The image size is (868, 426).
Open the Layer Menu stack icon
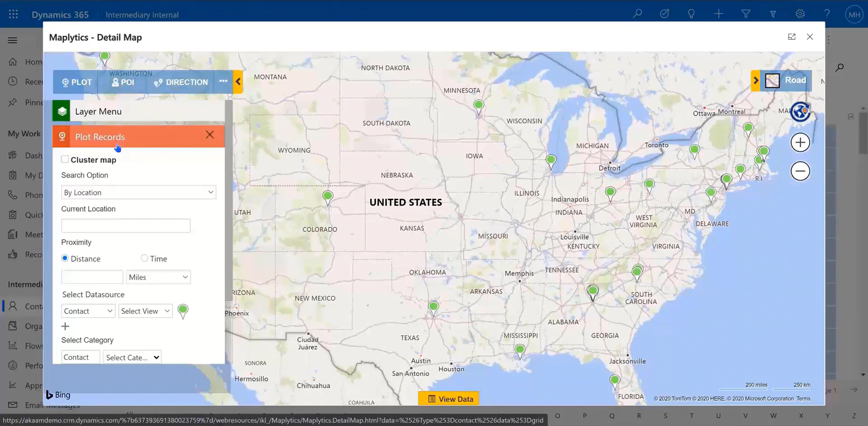(x=62, y=112)
